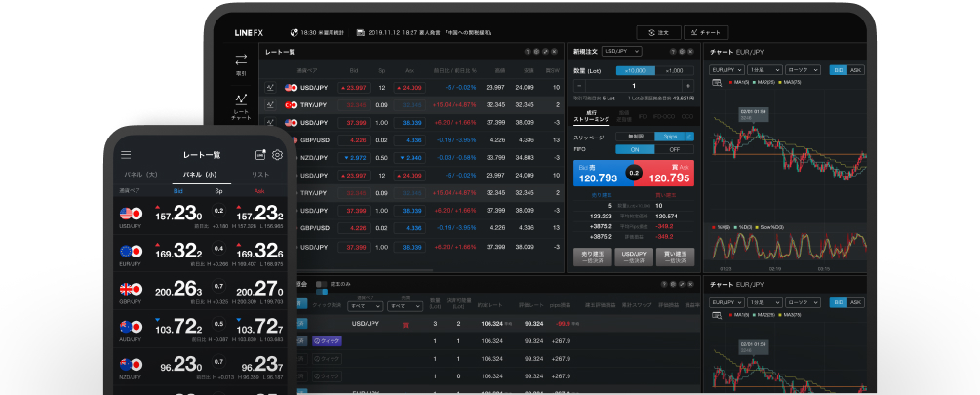Screen dimensions: 980x395
Task: Open the EUR/JPY pair dropdown in the top chart
Action: pyautogui.click(x=725, y=70)
